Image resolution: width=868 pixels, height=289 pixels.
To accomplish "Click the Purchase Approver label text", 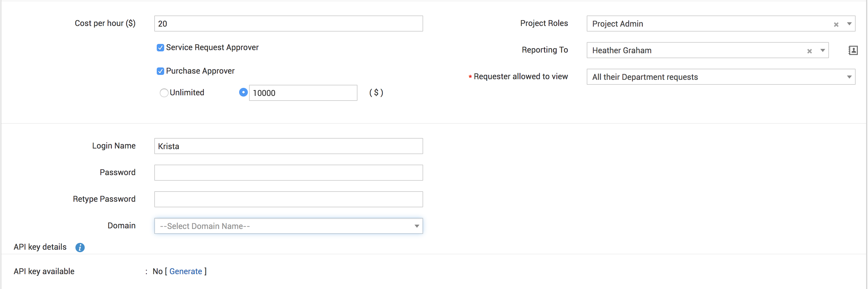I will click(200, 71).
